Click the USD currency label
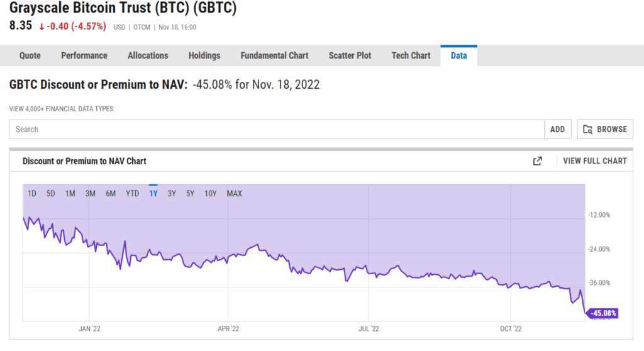 tap(119, 27)
